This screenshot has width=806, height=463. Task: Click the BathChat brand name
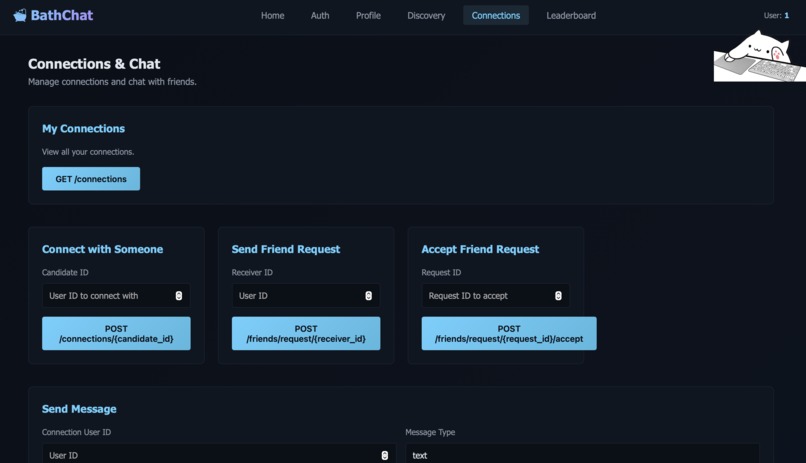click(62, 15)
